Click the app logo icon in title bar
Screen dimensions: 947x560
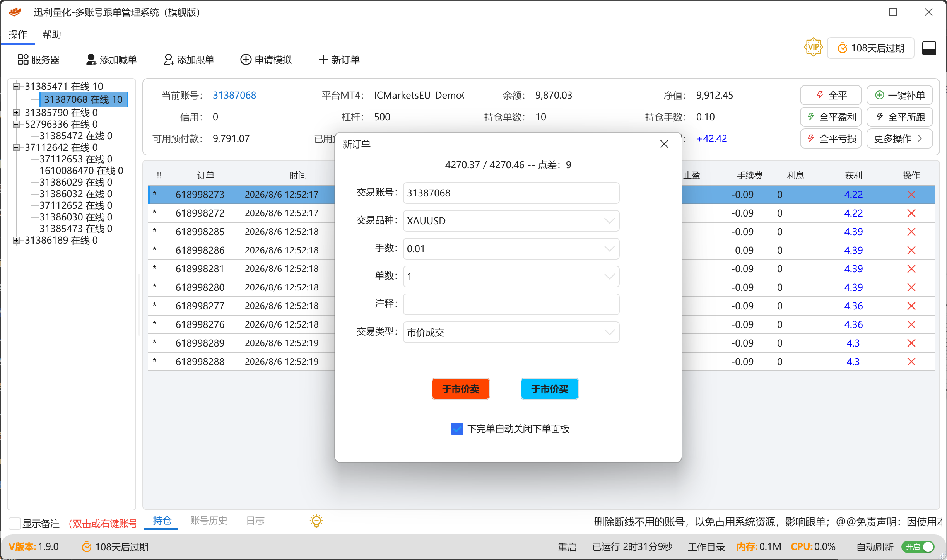click(x=15, y=12)
